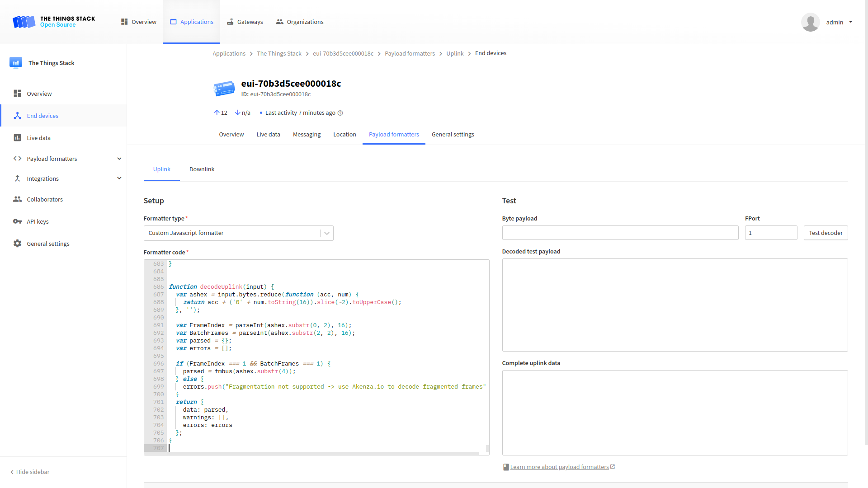
Task: Click the Overview grid icon in top nav
Action: (x=124, y=22)
